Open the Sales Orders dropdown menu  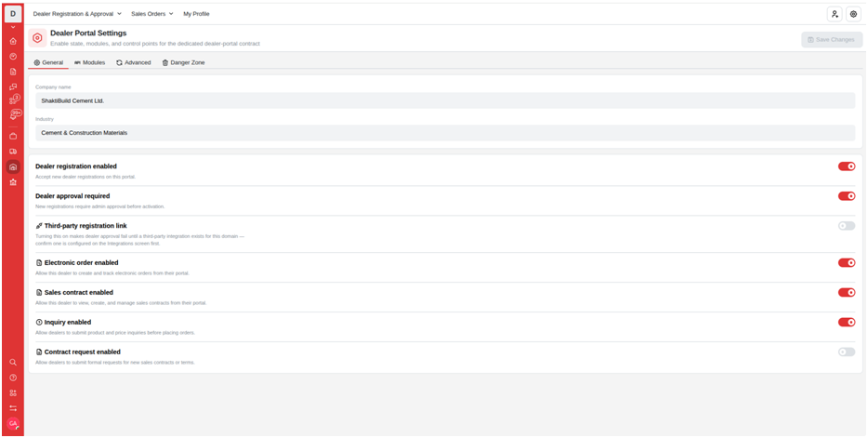pos(152,14)
